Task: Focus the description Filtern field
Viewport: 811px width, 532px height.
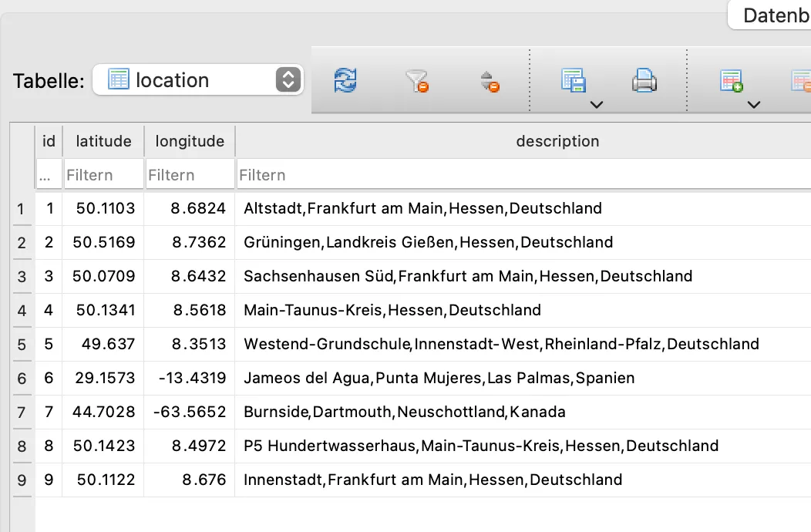Action: coord(524,175)
